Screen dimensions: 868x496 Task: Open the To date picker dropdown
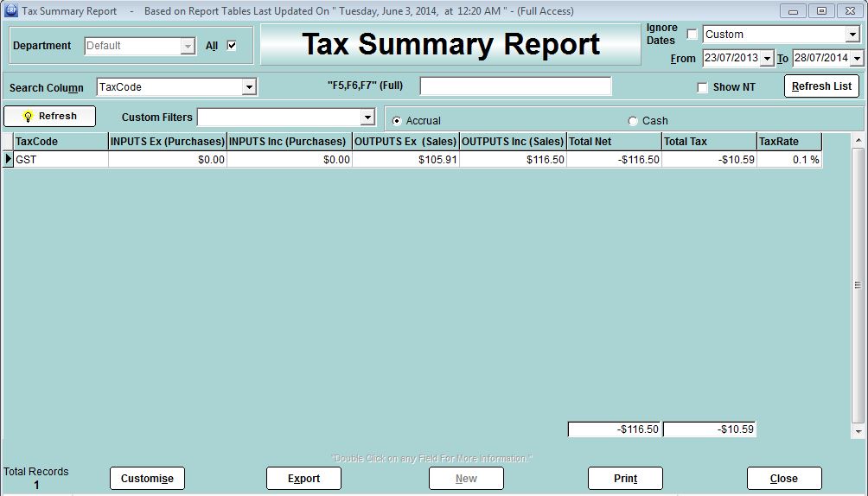856,59
